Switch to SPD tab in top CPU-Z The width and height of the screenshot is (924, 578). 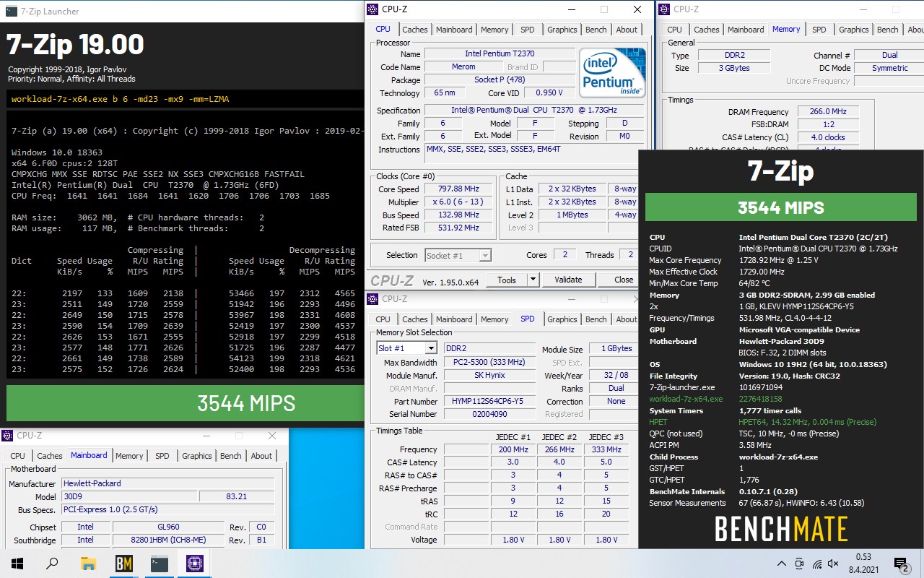point(528,30)
